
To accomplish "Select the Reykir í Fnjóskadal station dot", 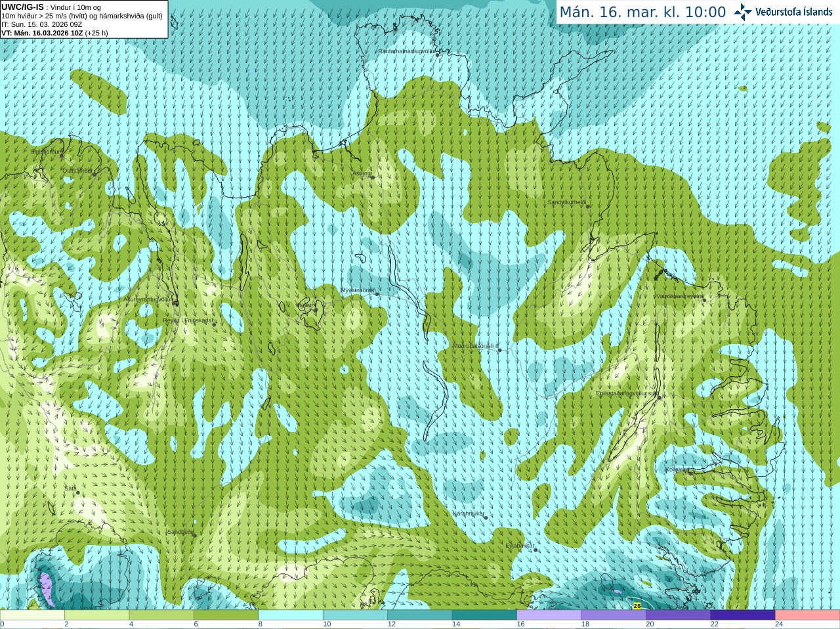I will click(x=214, y=324).
